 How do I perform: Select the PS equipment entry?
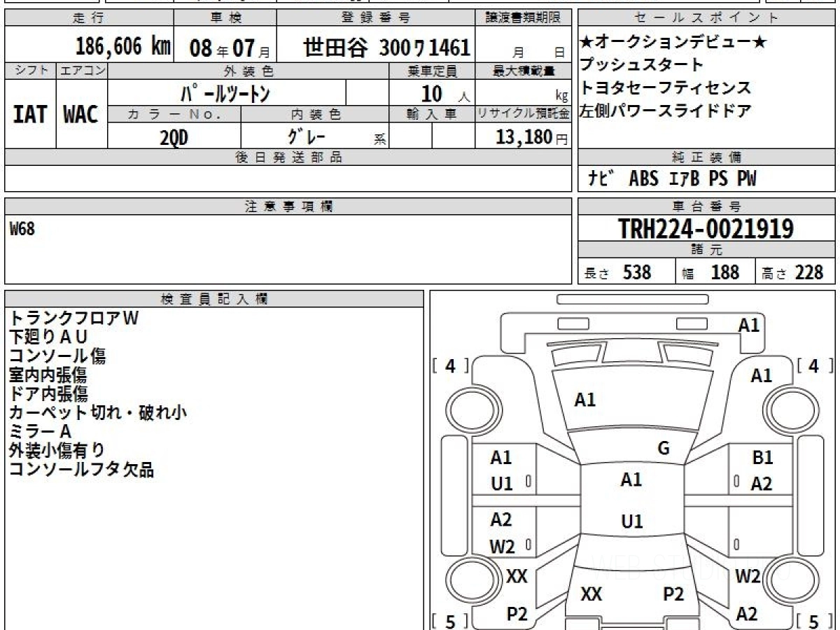coord(718,179)
